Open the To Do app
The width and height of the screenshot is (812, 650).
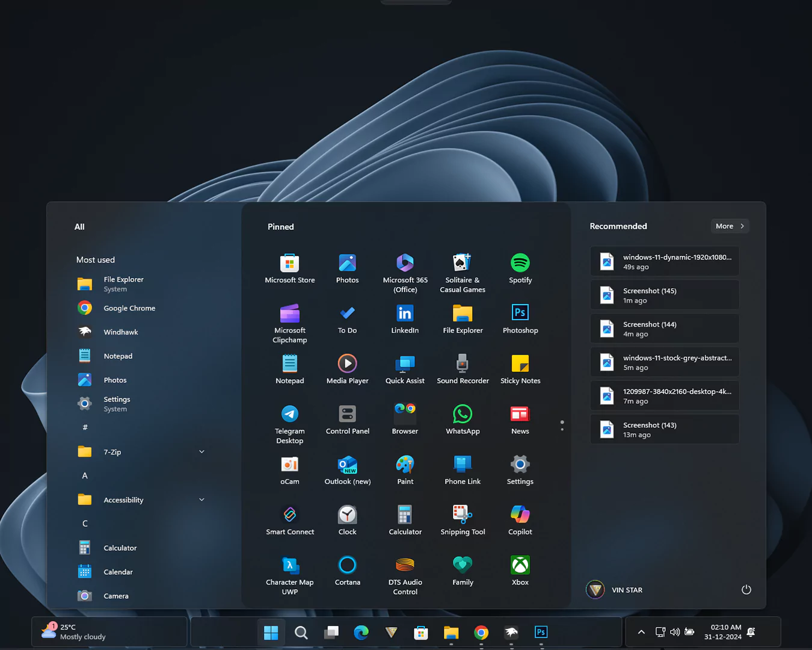tap(347, 319)
